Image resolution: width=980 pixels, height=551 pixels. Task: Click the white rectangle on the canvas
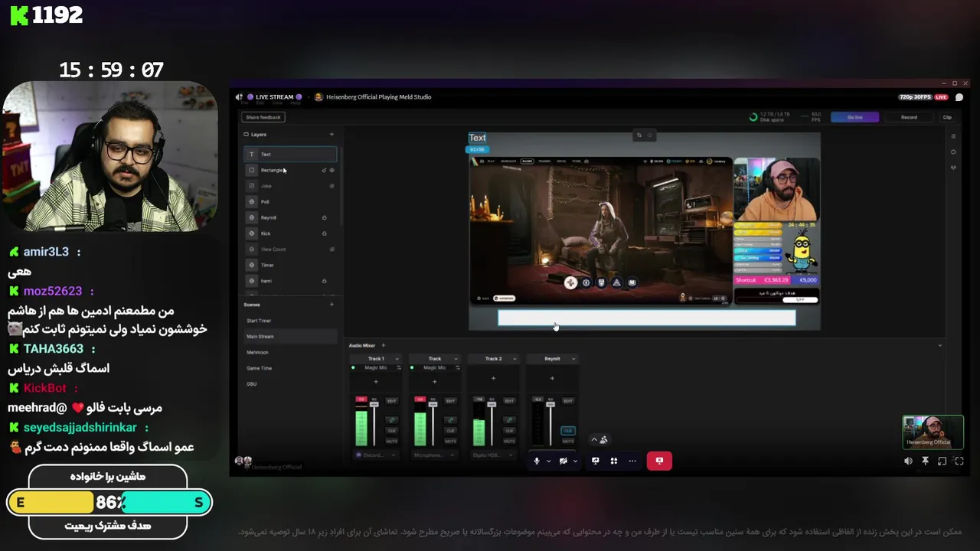pos(647,318)
